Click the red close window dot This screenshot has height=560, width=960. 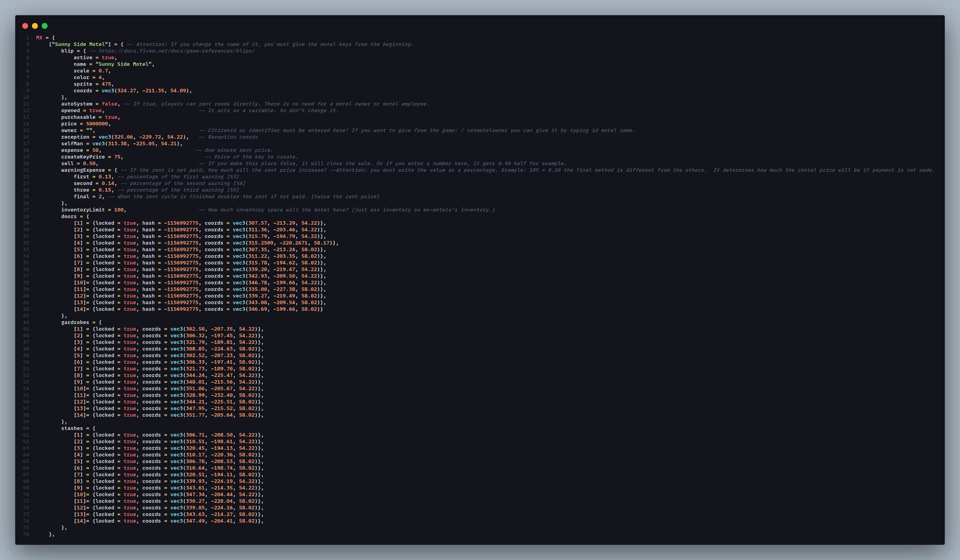point(25,26)
